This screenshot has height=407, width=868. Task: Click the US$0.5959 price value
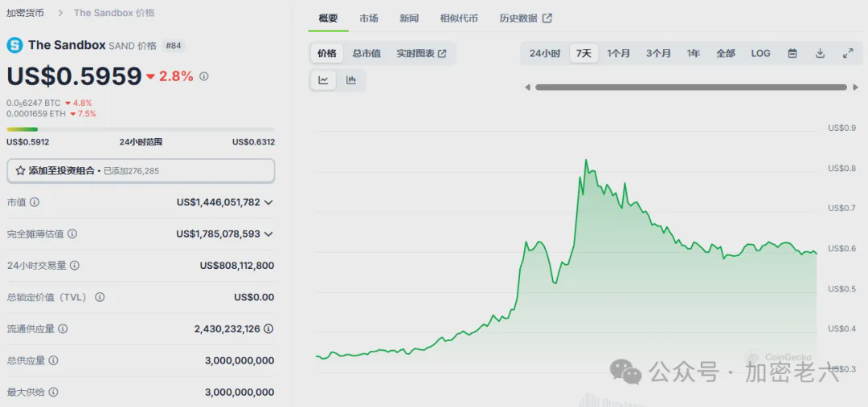[x=74, y=76]
